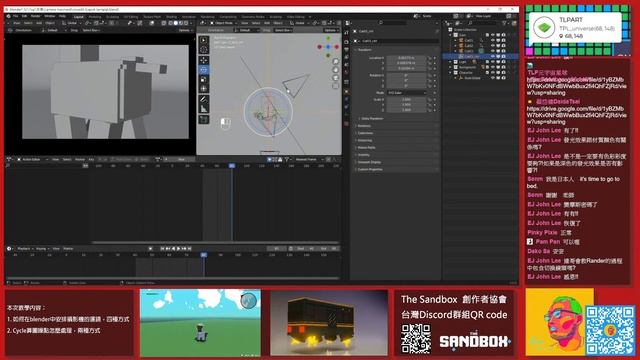640x360 pixels.
Task: Open the File menu
Action: pyautogui.click(x=16, y=16)
